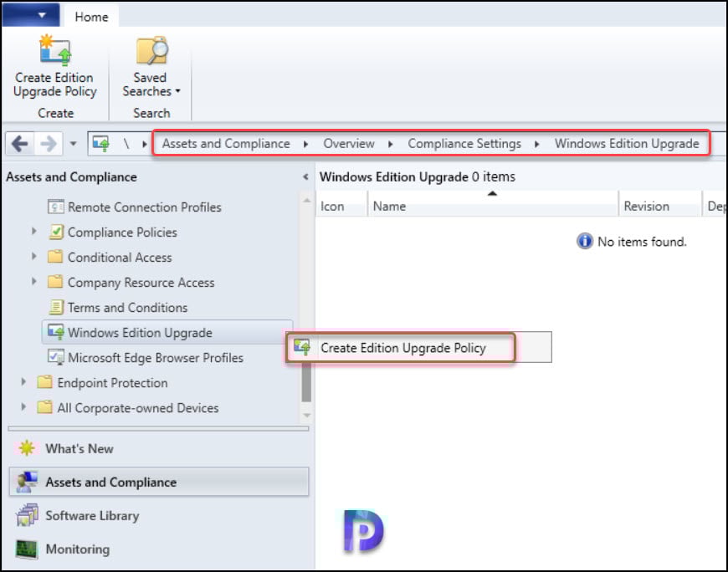Open Saved Searches ribbon button
Image resolution: width=728 pixels, height=572 pixels.
pyautogui.click(x=151, y=67)
